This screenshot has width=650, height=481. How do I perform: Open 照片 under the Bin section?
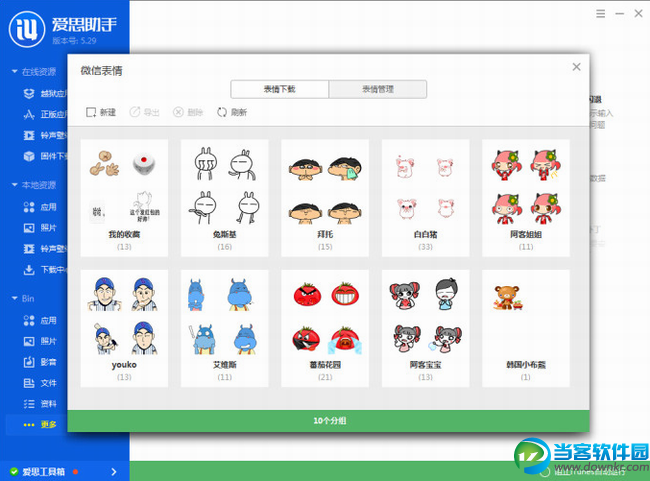coord(40,341)
